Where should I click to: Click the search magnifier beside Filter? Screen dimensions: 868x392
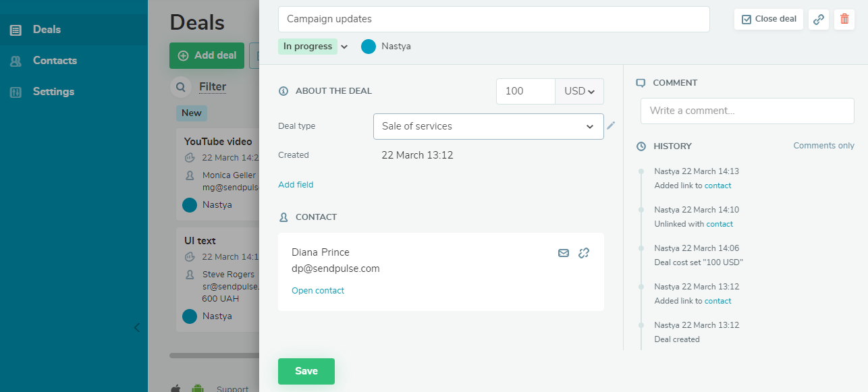180,87
